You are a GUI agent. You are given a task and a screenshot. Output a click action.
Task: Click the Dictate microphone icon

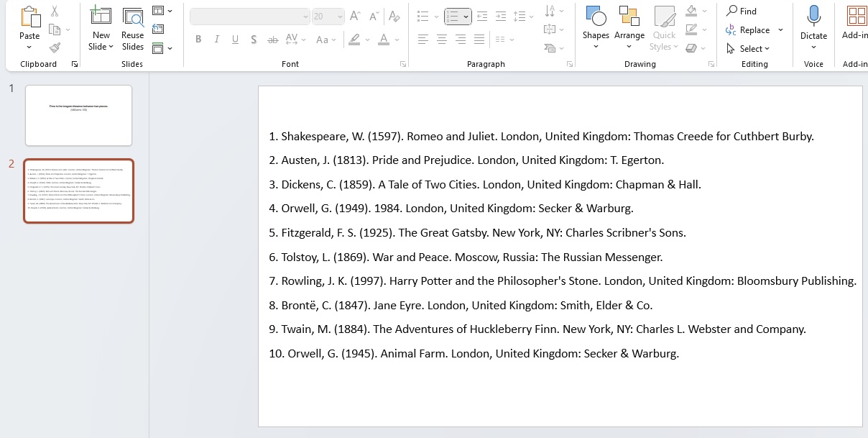click(x=813, y=17)
